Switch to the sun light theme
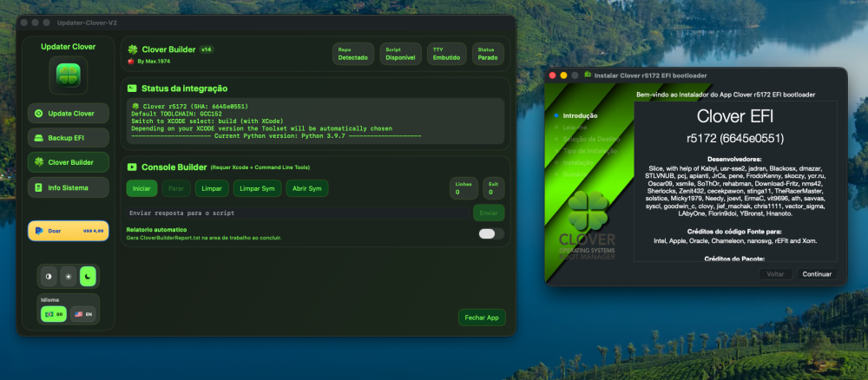This screenshot has height=380, width=868. point(68,276)
